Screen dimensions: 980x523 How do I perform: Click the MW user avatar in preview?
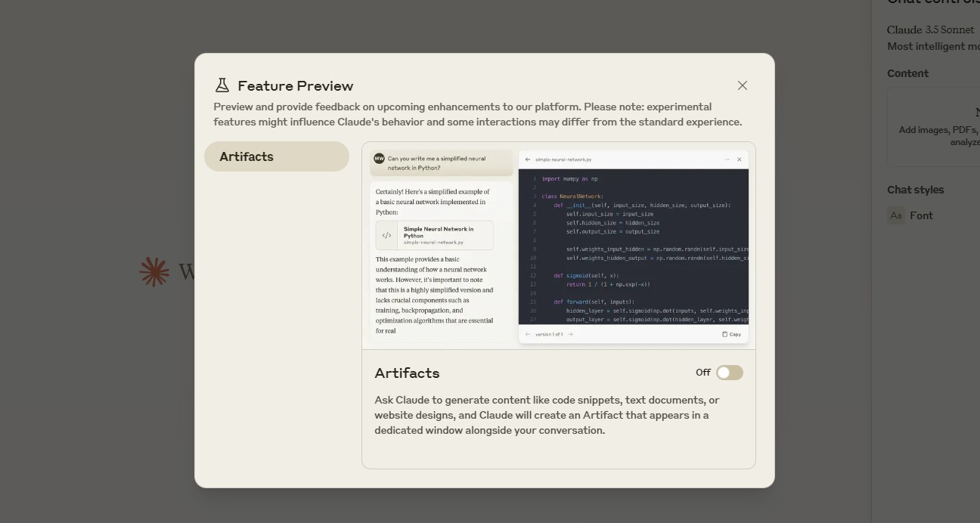(379, 159)
